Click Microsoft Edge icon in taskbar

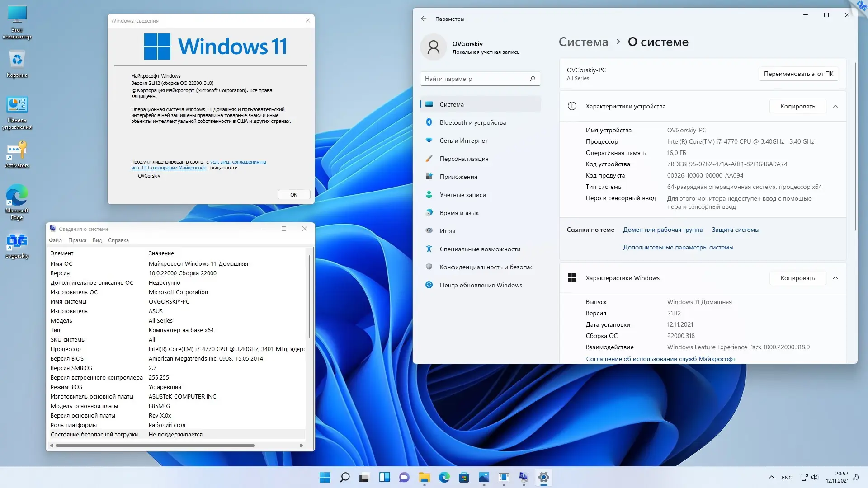pos(444,477)
